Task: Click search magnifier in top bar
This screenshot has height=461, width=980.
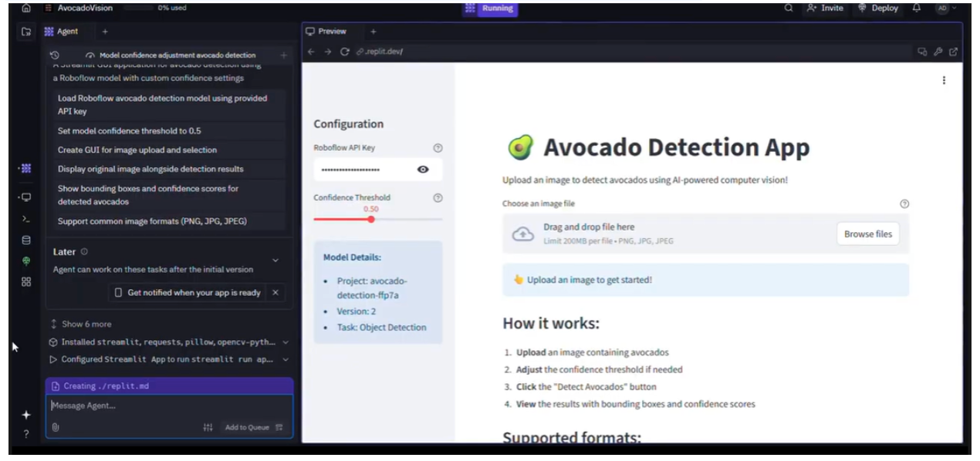Action: [x=789, y=8]
